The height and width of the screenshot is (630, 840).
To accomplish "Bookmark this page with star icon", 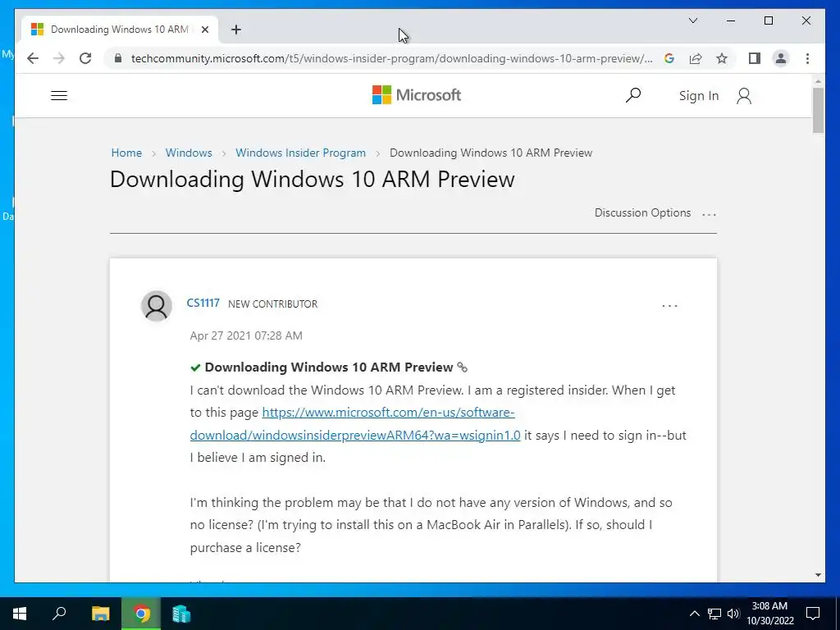I will pyautogui.click(x=722, y=58).
